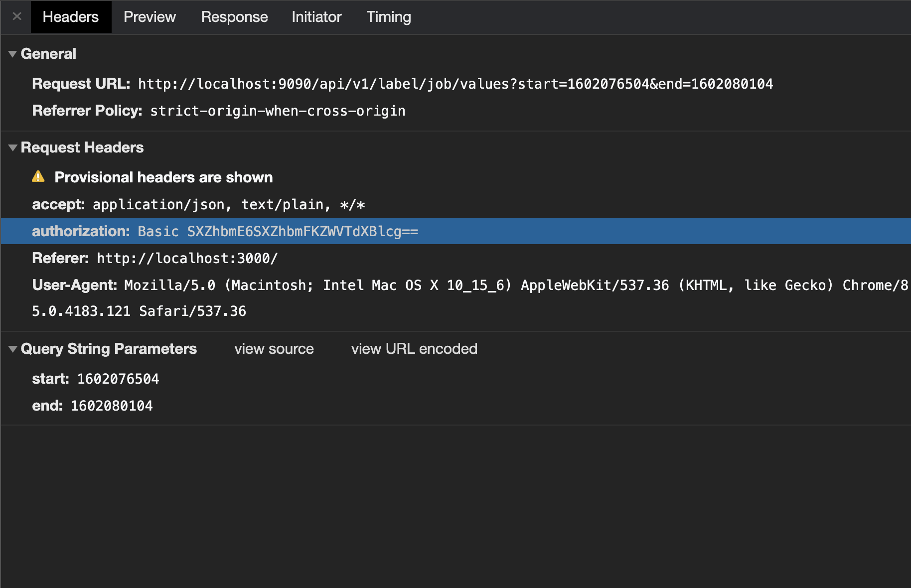Screen dimensions: 911x588
Task: Select the Request URL value
Action: (455, 84)
